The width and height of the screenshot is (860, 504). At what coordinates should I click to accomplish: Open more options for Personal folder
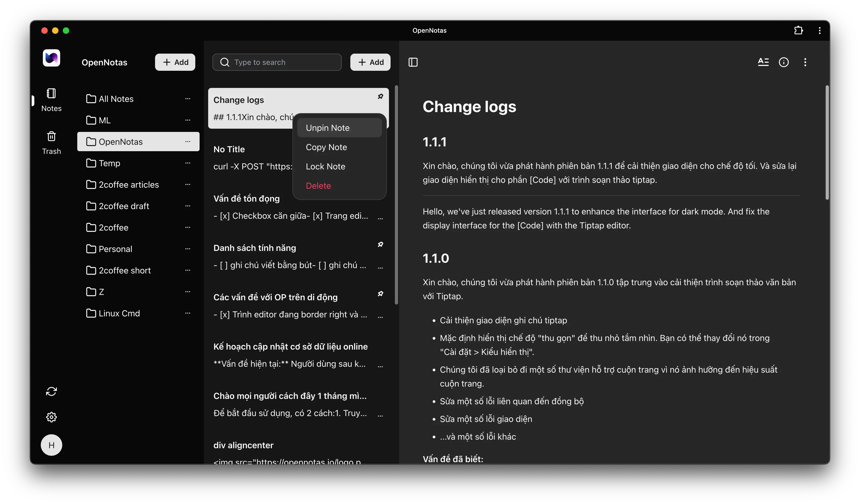tap(187, 249)
